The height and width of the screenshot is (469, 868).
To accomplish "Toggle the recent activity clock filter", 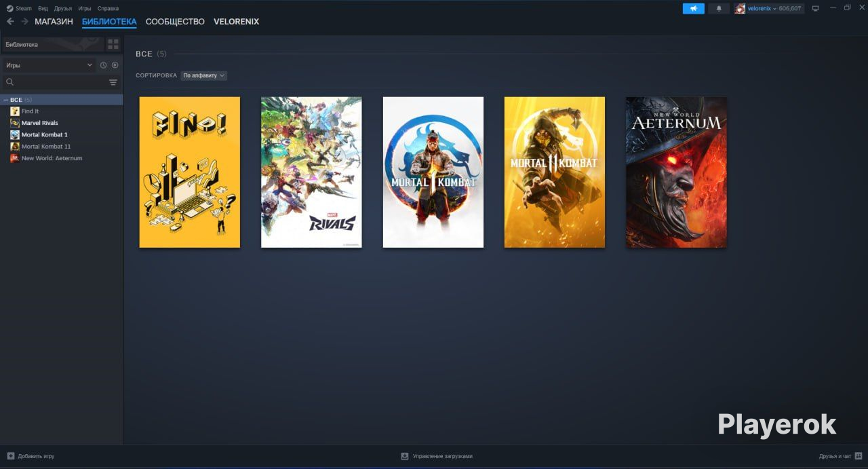I will pyautogui.click(x=103, y=65).
